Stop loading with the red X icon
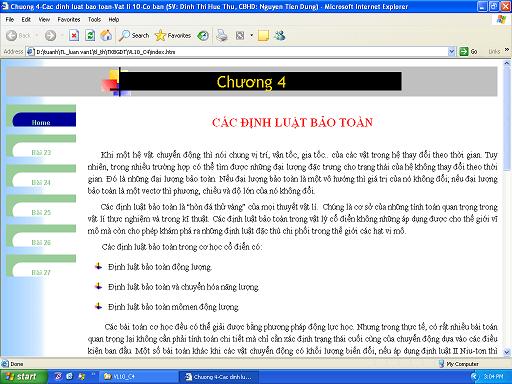This screenshot has width=512, height=384. 74,35
